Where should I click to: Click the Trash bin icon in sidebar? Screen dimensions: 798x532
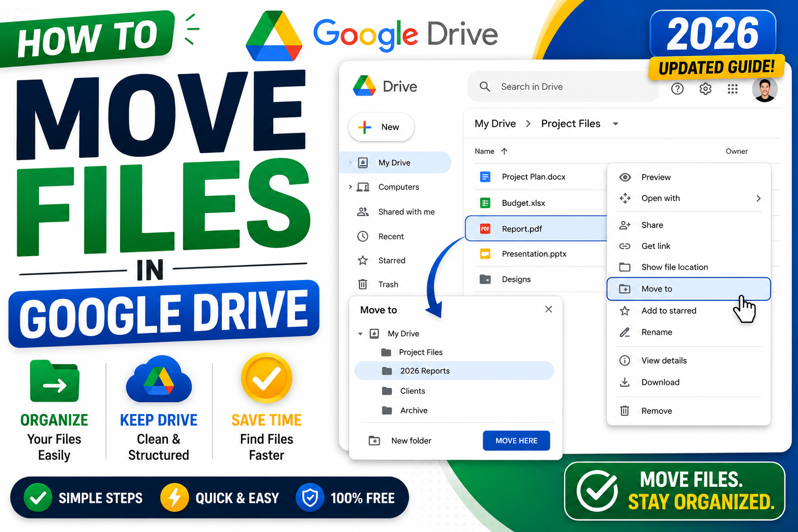[363, 284]
